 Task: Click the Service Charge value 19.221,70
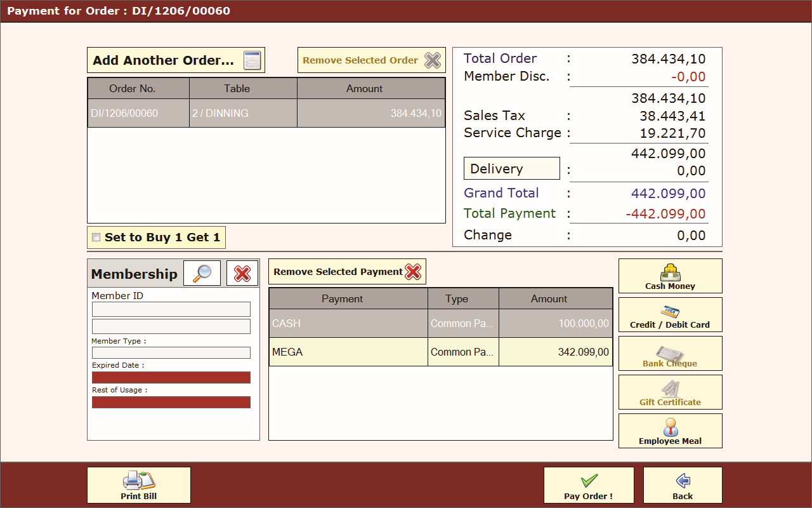pyautogui.click(x=672, y=133)
